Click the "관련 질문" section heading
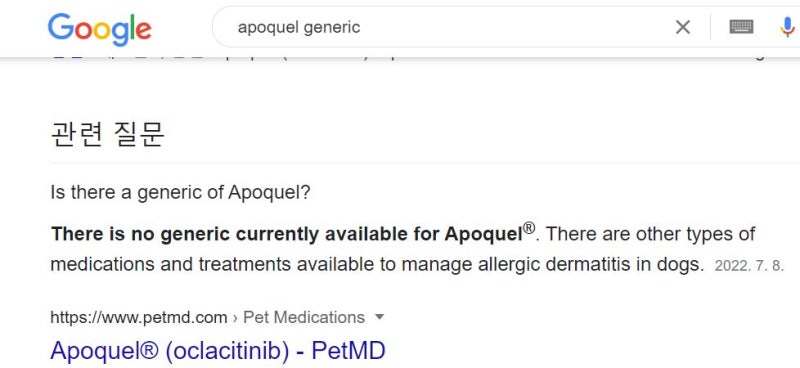This screenshot has width=800, height=368. coord(108,134)
